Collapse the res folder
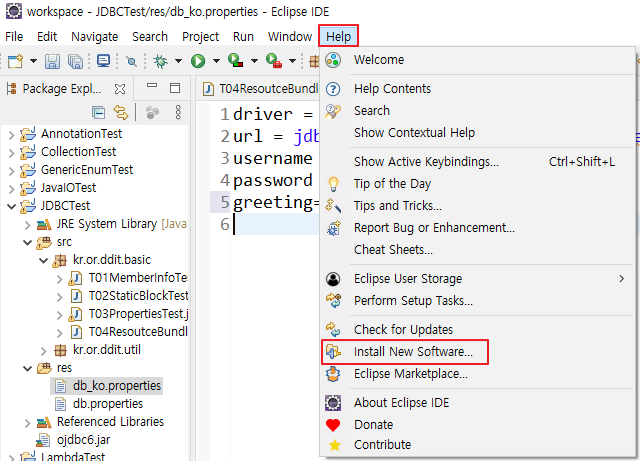 tap(27, 368)
